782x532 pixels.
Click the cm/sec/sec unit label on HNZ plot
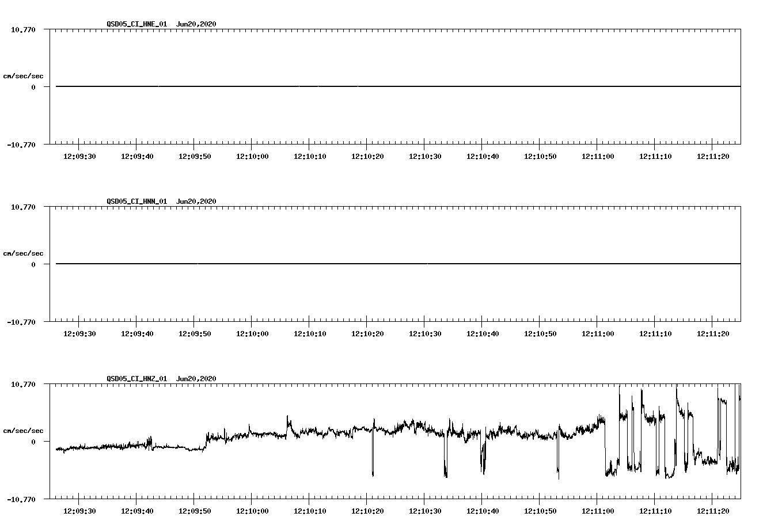coord(23,431)
